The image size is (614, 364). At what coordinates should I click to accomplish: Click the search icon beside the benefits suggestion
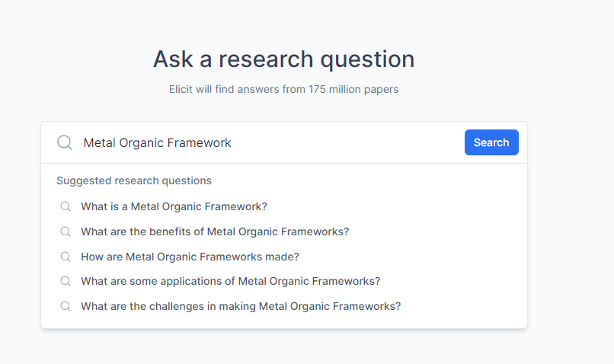pos(66,231)
